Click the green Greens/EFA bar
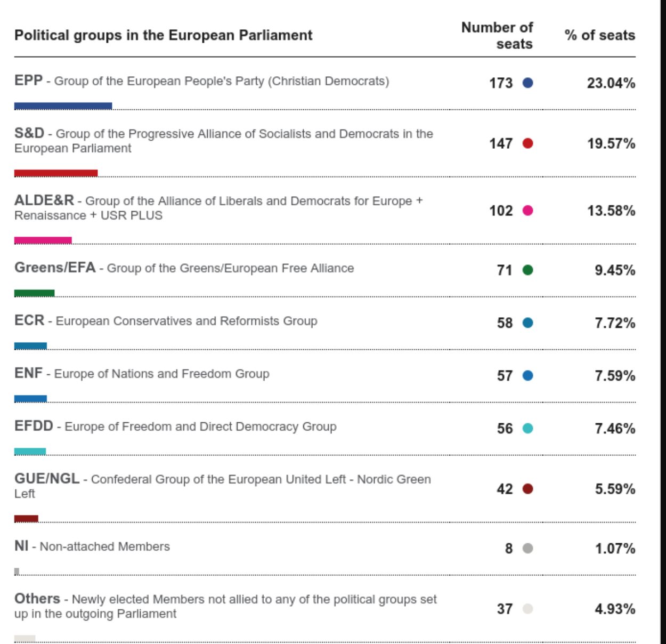Image resolution: width=666 pixels, height=644 pixels. (34, 293)
